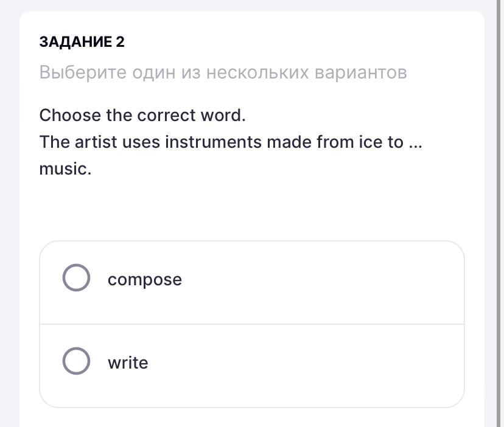The image size is (504, 427).
Task: Click the "Выберите один из нескольких вариантов" hint
Action: (223, 72)
